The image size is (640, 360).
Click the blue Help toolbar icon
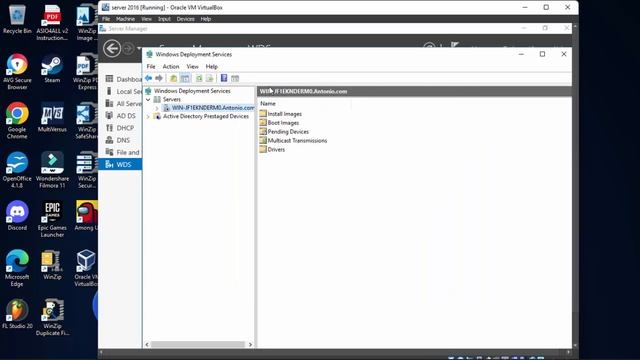point(224,78)
